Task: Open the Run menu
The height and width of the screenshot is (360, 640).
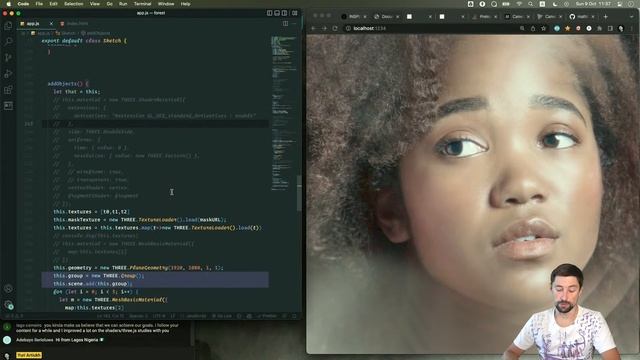Action: tap(123, 4)
